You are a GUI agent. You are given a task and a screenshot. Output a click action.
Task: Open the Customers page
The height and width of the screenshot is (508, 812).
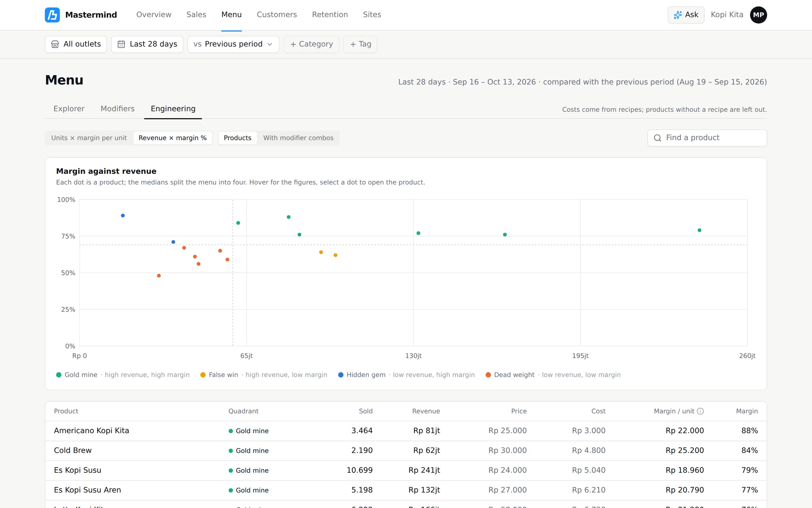pos(277,15)
